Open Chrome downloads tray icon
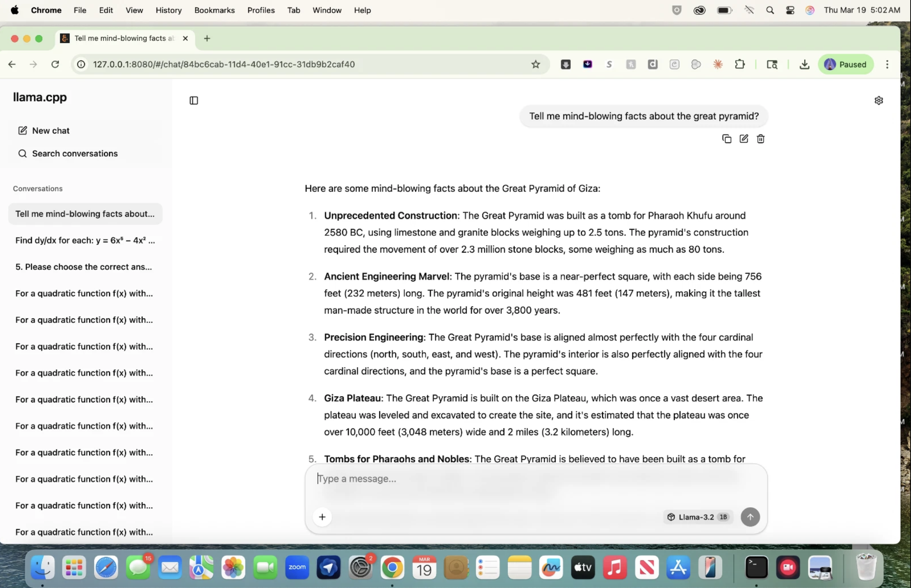This screenshot has width=911, height=588. point(804,64)
